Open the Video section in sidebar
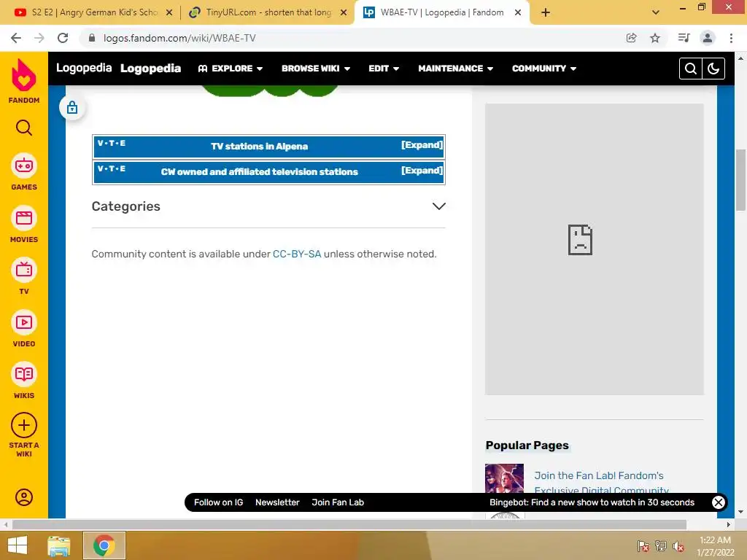The image size is (747, 560). (x=24, y=329)
